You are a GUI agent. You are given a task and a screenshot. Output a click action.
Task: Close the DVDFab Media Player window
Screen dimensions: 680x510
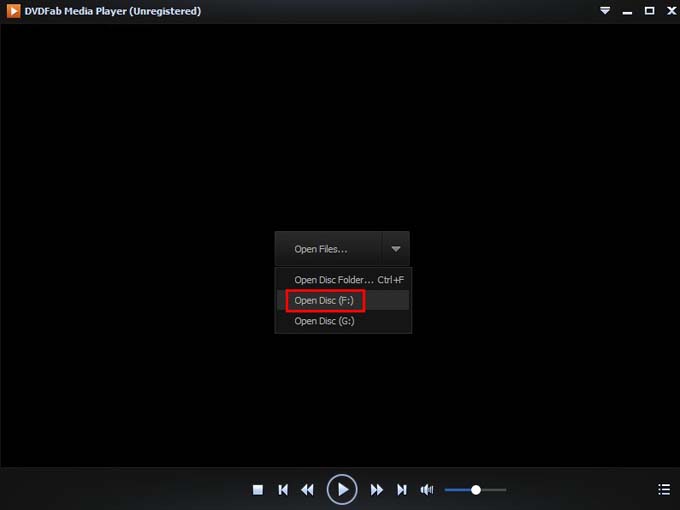point(671,10)
